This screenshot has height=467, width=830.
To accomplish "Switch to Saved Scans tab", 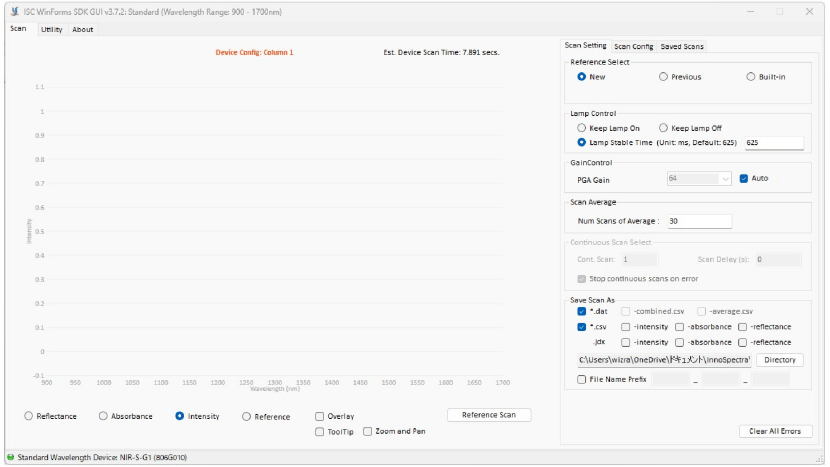I will coord(681,46).
